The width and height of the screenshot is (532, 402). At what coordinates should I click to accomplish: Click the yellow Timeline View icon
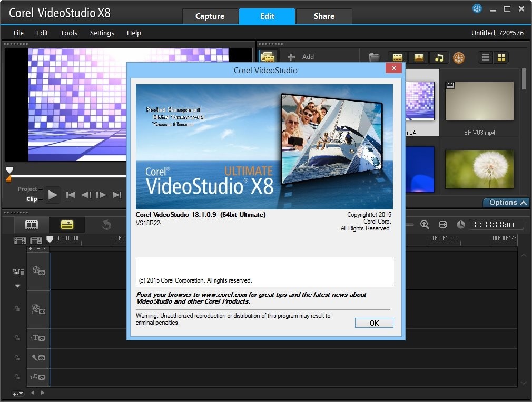[x=67, y=225]
